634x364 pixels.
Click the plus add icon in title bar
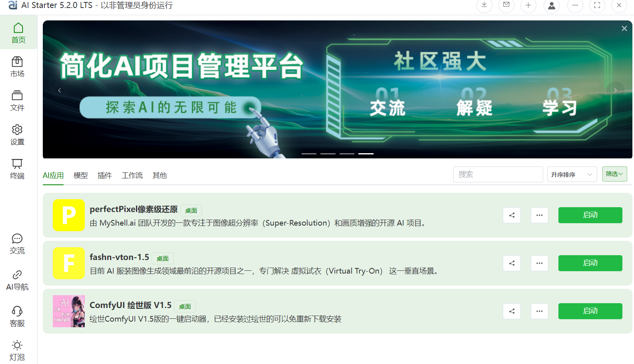(528, 5)
